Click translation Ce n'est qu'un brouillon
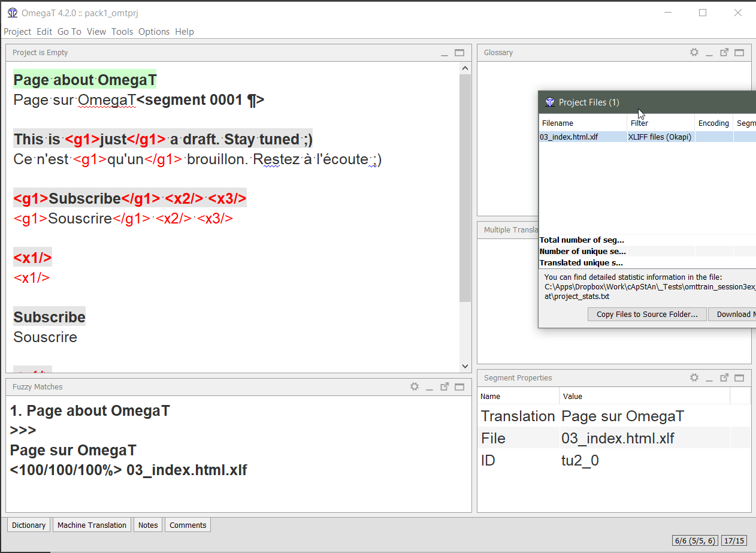The width and height of the screenshot is (756, 553). pos(197,159)
